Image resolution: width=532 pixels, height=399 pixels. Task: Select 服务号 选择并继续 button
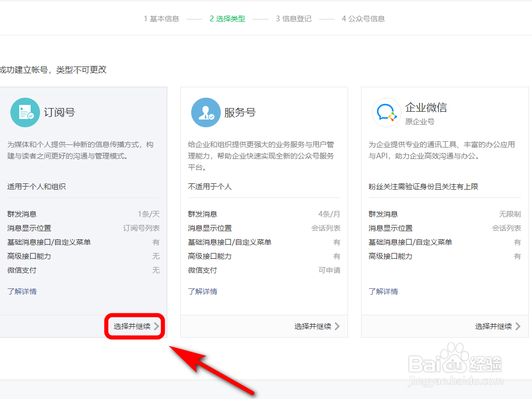pyautogui.click(x=317, y=326)
